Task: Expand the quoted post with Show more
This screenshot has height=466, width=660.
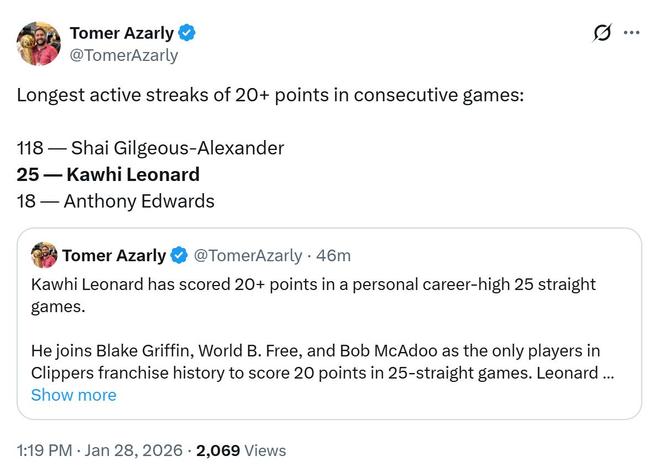Action: click(73, 395)
